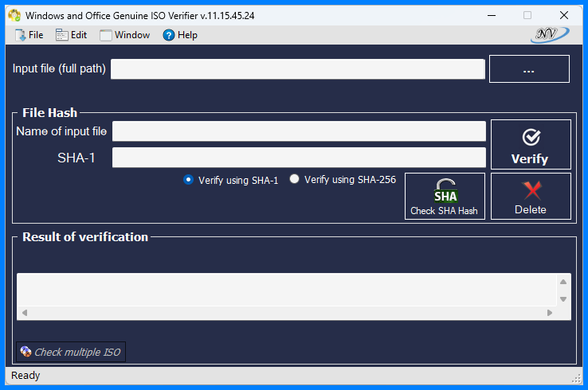This screenshot has width=588, height=390.
Task: Open the File menu
Action: (x=29, y=35)
